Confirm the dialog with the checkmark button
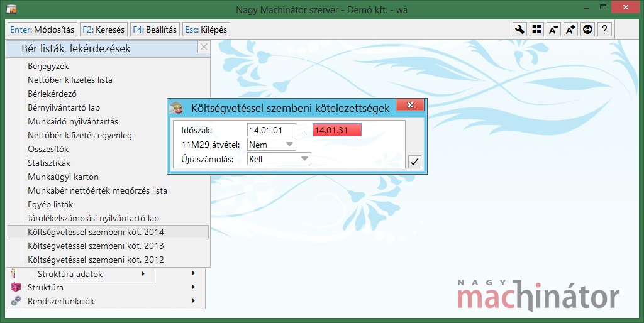 click(414, 161)
